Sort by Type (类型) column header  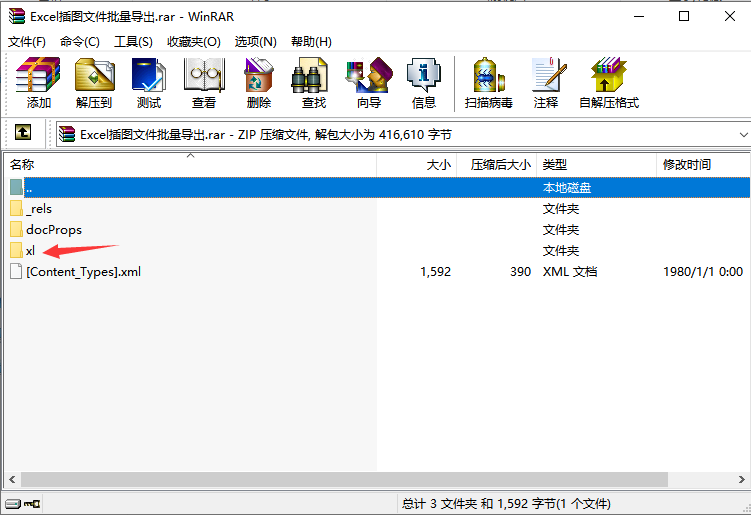(x=596, y=164)
